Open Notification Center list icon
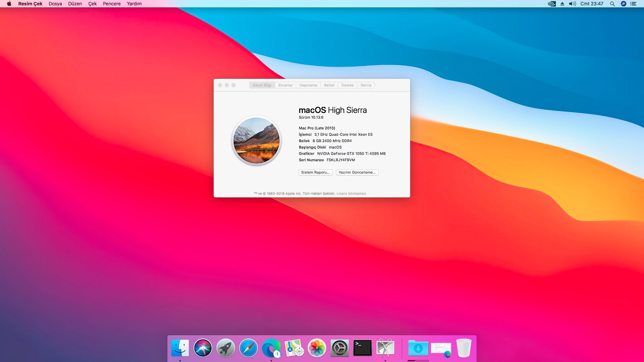644x362 pixels. (x=633, y=4)
